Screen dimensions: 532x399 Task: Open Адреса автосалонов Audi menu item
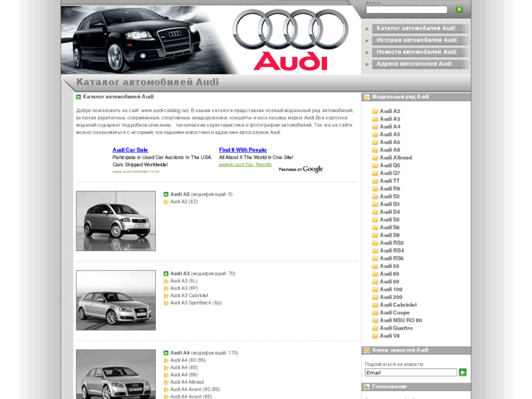(x=414, y=64)
